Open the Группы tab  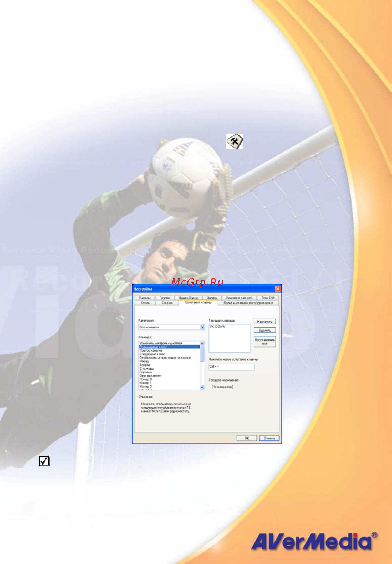165,298
